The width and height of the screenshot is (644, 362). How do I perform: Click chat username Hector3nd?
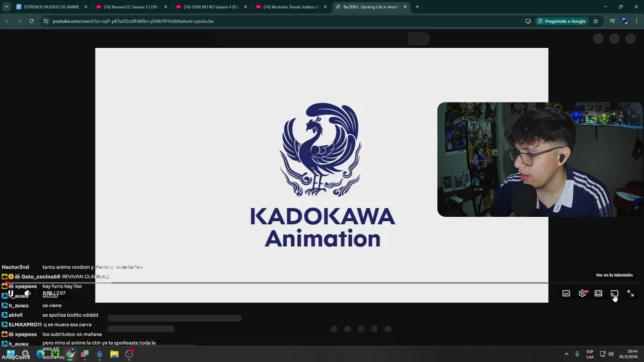pyautogui.click(x=15, y=267)
